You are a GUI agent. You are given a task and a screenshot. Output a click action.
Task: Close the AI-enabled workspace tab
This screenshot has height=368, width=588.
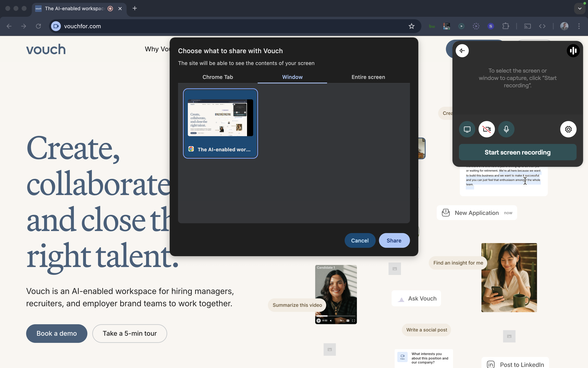coord(120,9)
